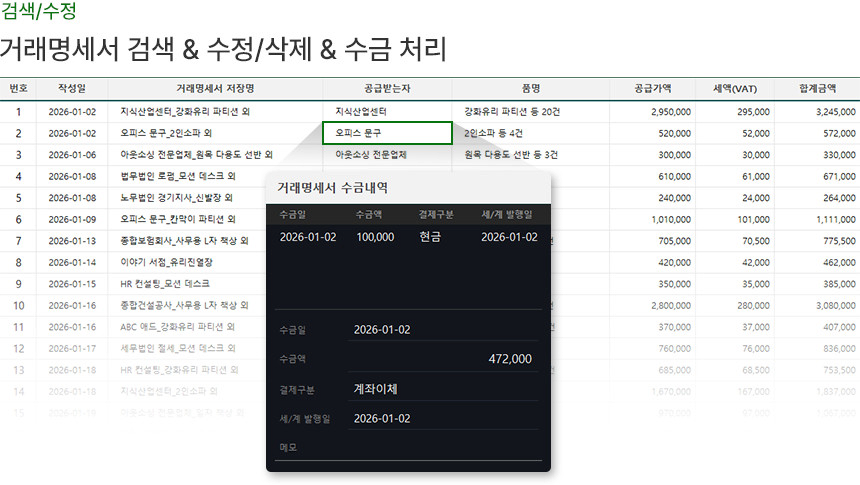Select the 이야기 서점_유리진열장 row
Screen dimensions: 860x485
point(165,262)
